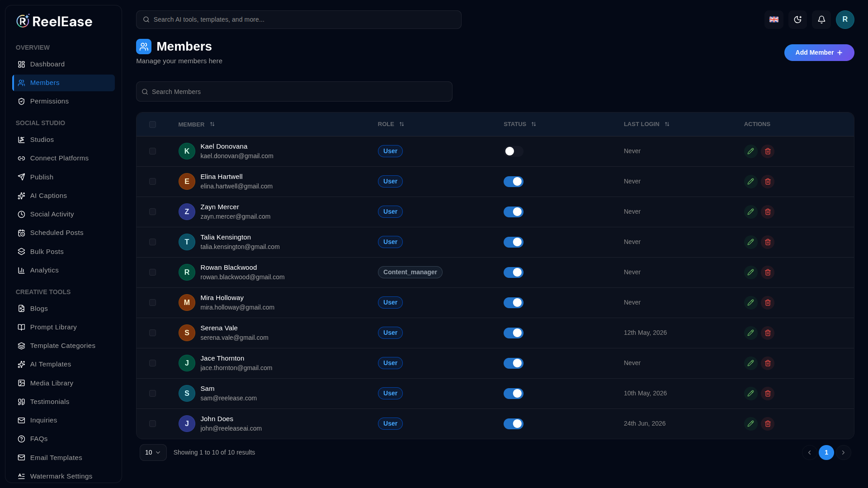Delete the member named Sam
The height and width of the screenshot is (488, 868).
click(768, 394)
